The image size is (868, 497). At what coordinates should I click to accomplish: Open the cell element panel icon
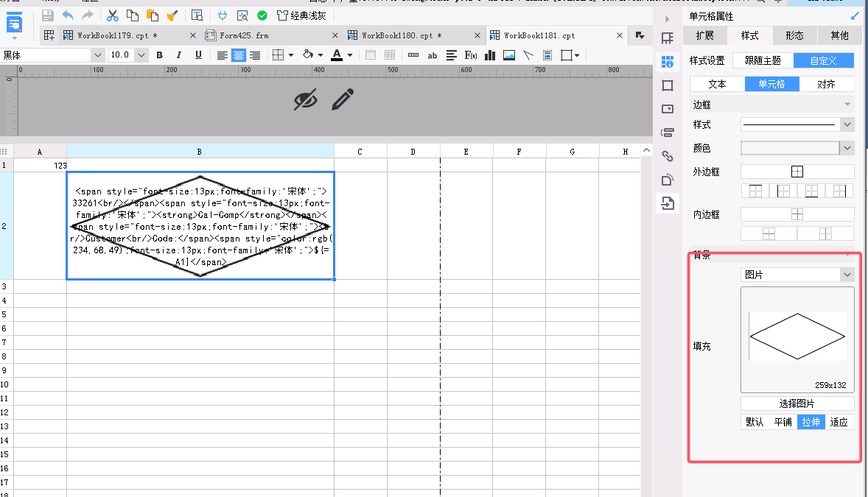(x=668, y=38)
